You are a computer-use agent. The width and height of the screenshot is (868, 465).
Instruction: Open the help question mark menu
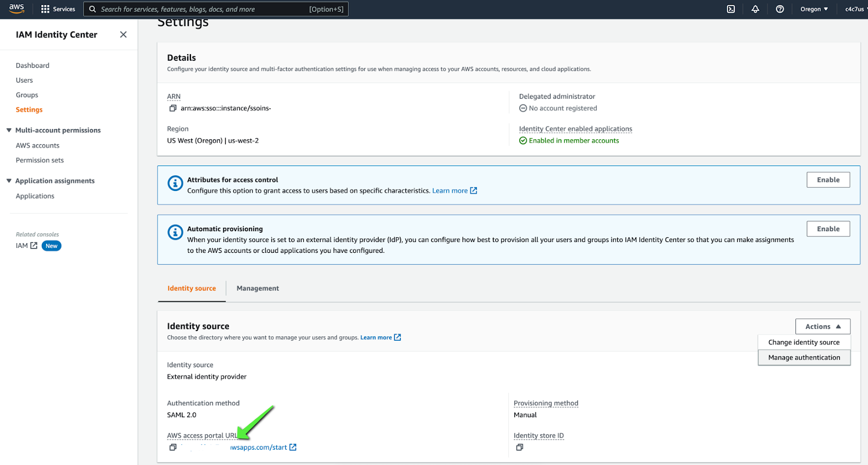tap(780, 9)
